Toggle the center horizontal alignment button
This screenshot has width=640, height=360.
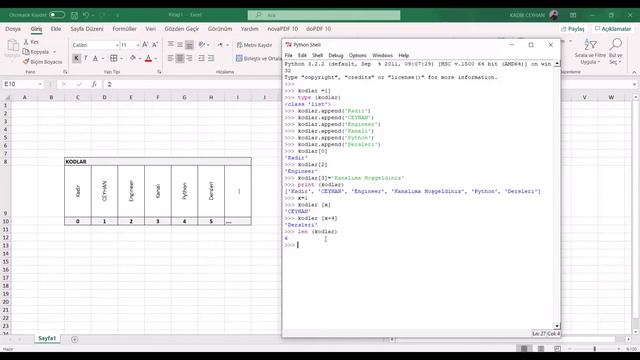180,59
